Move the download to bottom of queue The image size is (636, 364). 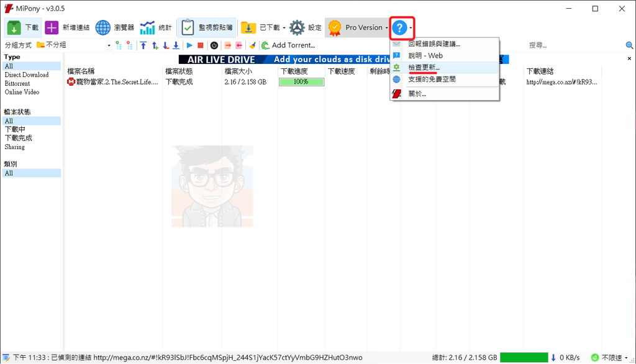tap(176, 45)
